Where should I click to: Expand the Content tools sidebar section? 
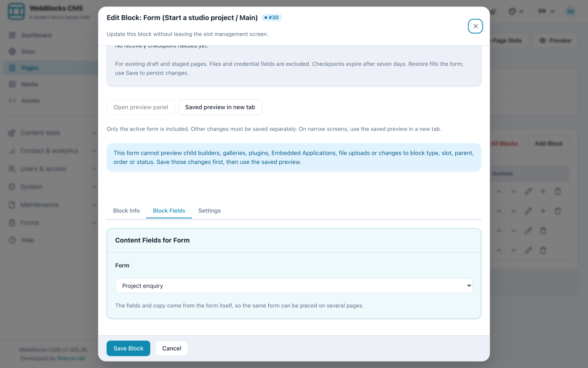[x=53, y=133]
